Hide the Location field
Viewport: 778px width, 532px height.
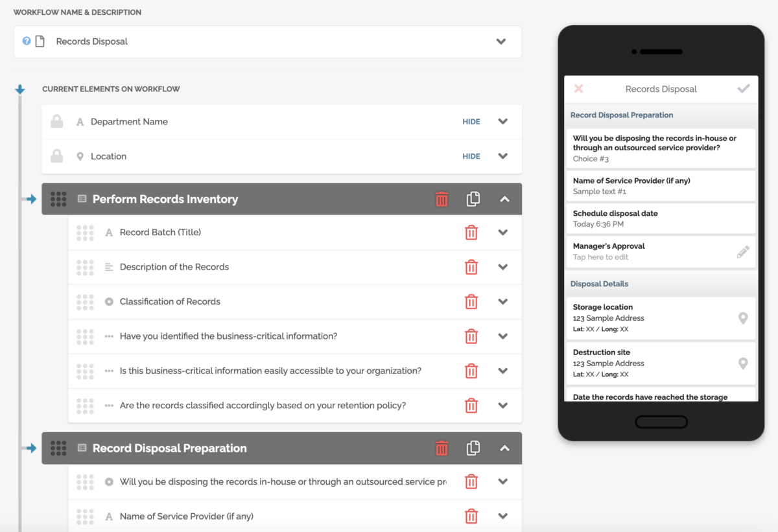(x=471, y=156)
